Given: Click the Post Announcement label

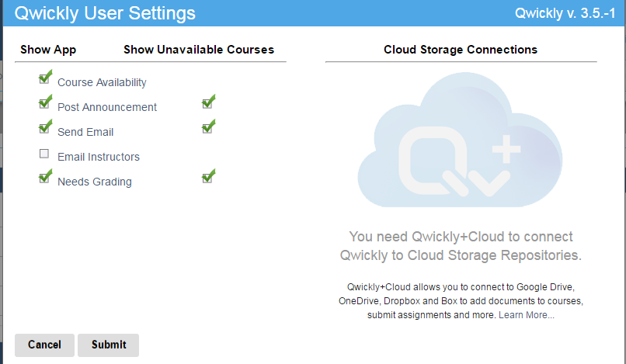Looking at the screenshot, I should [x=107, y=107].
